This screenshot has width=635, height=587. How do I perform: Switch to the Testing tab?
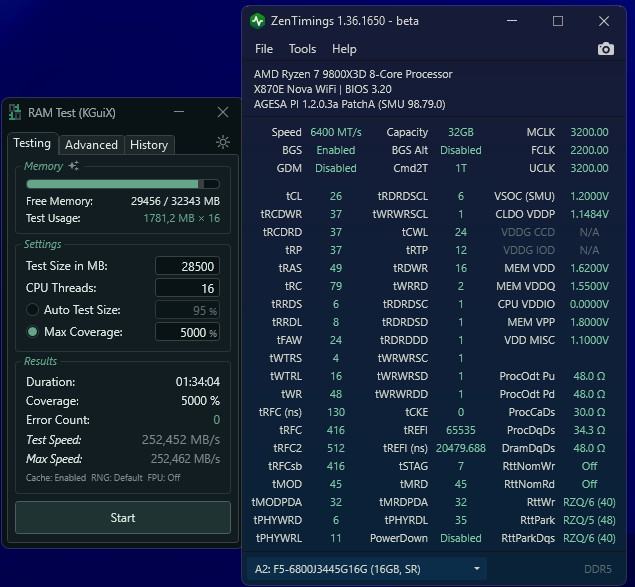tap(32, 143)
